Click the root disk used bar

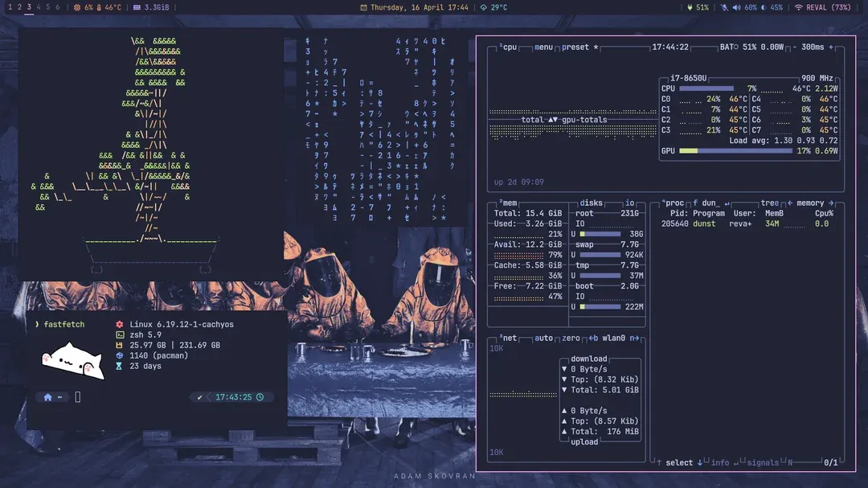pyautogui.click(x=600, y=234)
